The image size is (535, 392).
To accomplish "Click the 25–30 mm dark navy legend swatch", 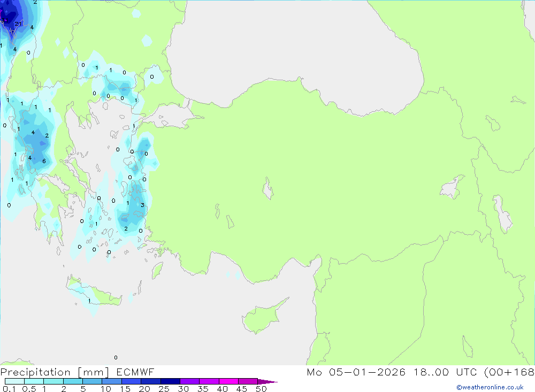I will 170,381.
